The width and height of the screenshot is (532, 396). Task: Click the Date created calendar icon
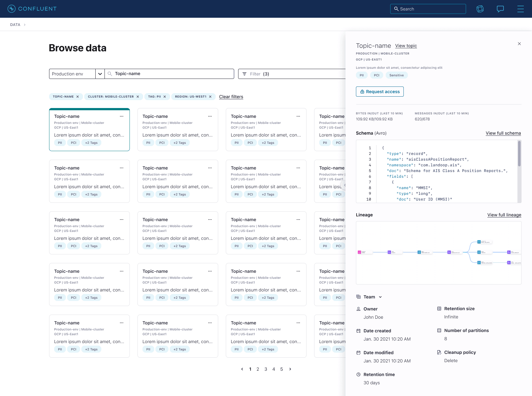tap(358, 330)
